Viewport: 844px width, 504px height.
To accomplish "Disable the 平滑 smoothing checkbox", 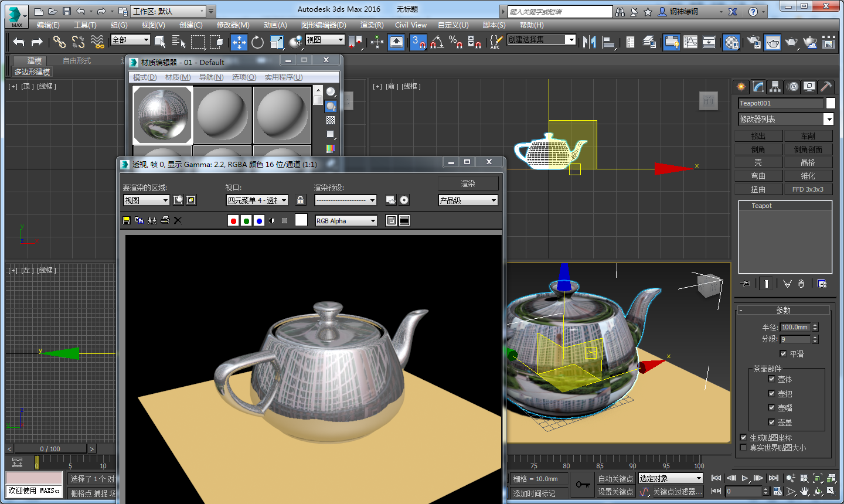I will (784, 353).
